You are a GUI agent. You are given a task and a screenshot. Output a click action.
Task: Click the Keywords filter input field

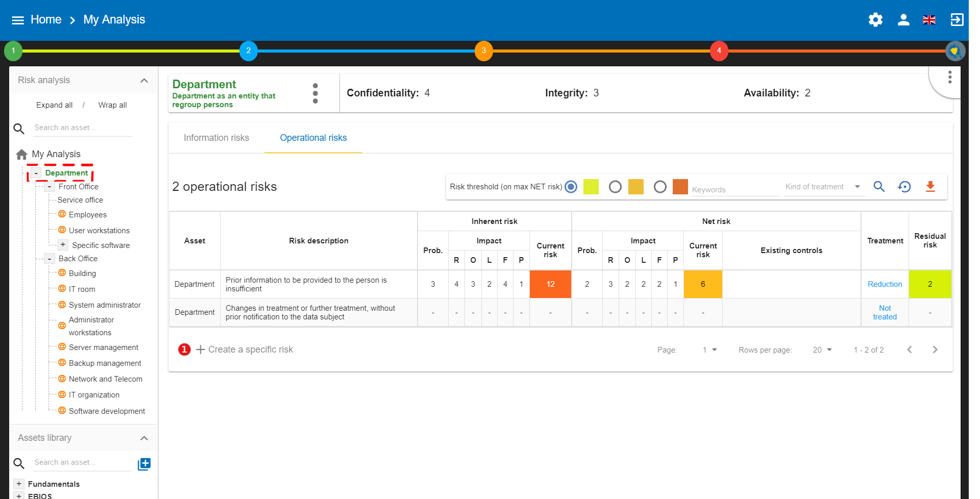pos(734,189)
